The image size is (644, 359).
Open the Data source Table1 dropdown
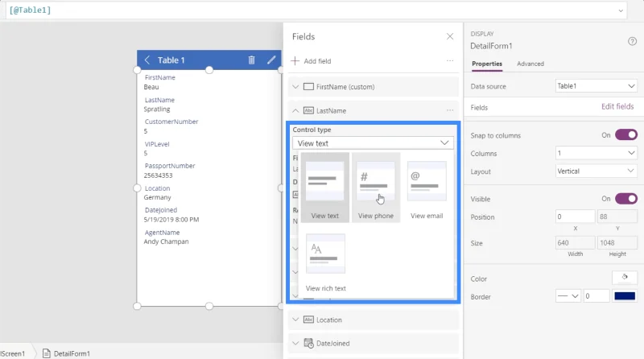pos(596,86)
